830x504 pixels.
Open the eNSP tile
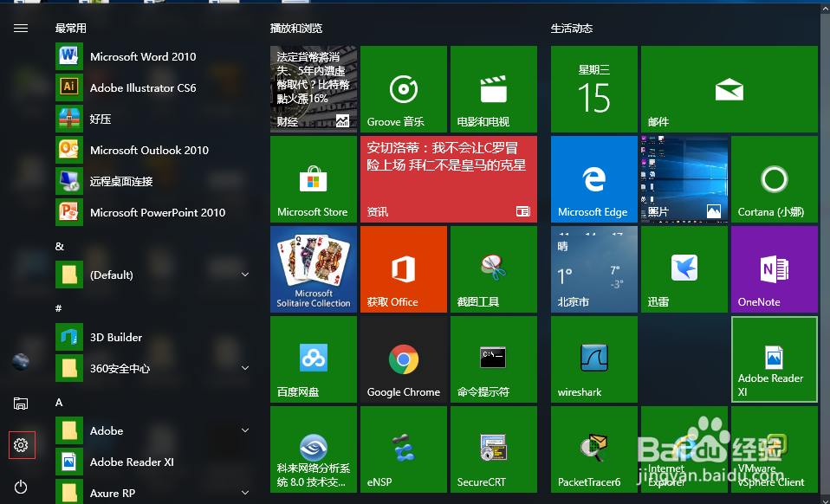coord(404,449)
